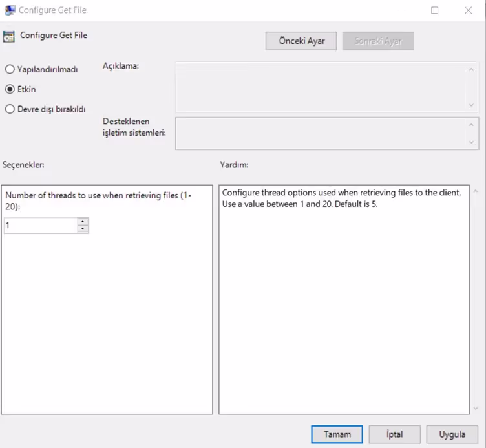Click the Sonraki Ayar button
Viewport: 486px width, 448px height.
pyautogui.click(x=378, y=41)
